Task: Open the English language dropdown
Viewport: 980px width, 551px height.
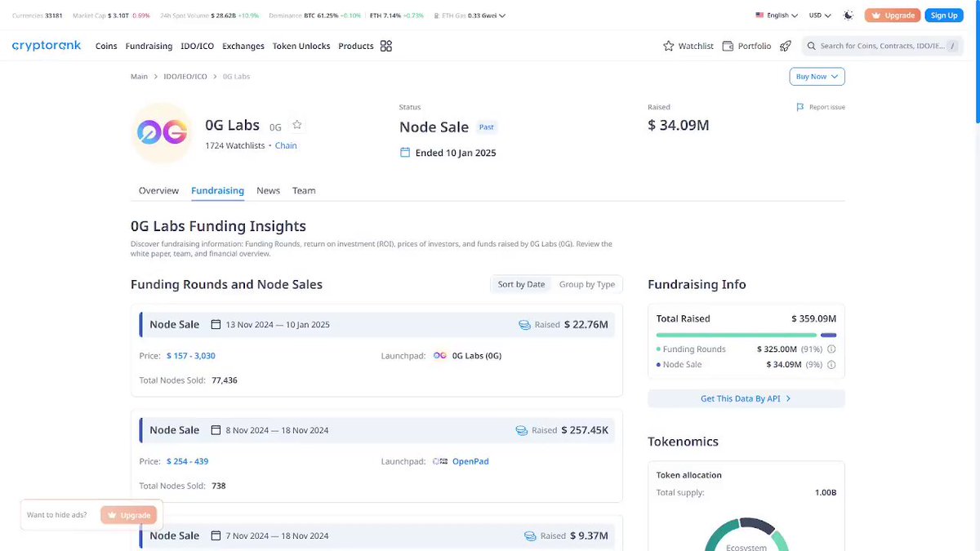Action: click(777, 16)
